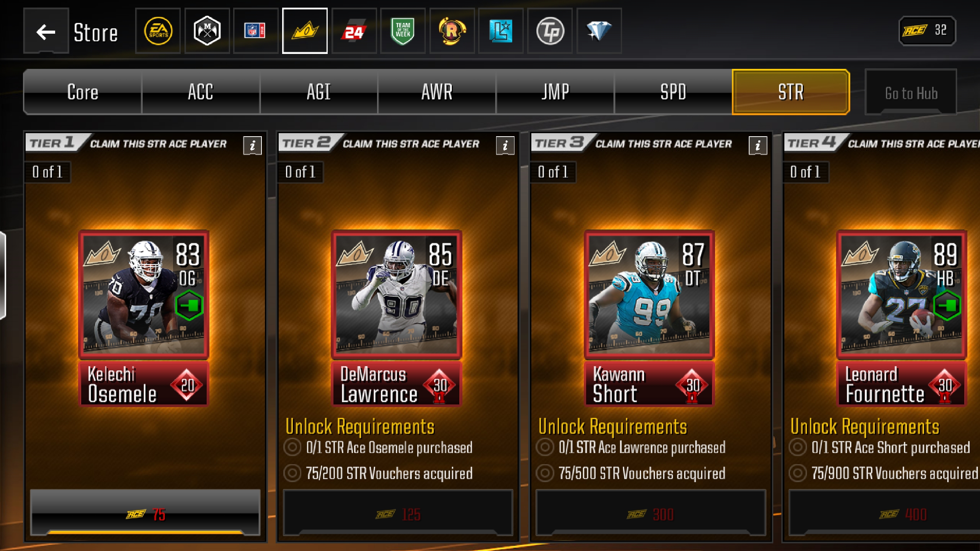
Task: Open the Madden 24 store category
Action: [354, 31]
